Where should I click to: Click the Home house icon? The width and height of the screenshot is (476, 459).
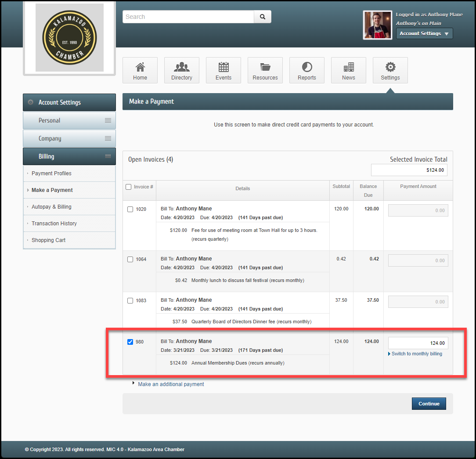[x=140, y=67]
